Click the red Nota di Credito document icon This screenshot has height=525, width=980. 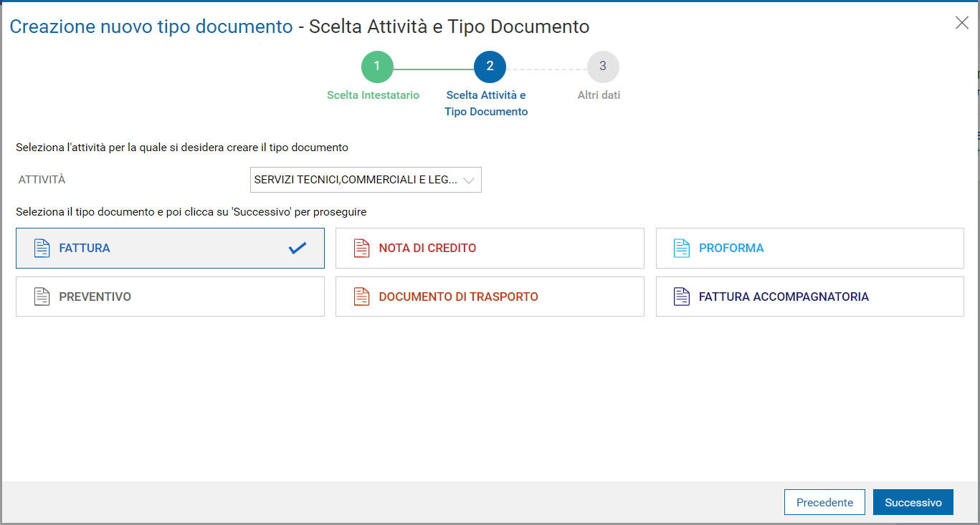[x=361, y=249]
